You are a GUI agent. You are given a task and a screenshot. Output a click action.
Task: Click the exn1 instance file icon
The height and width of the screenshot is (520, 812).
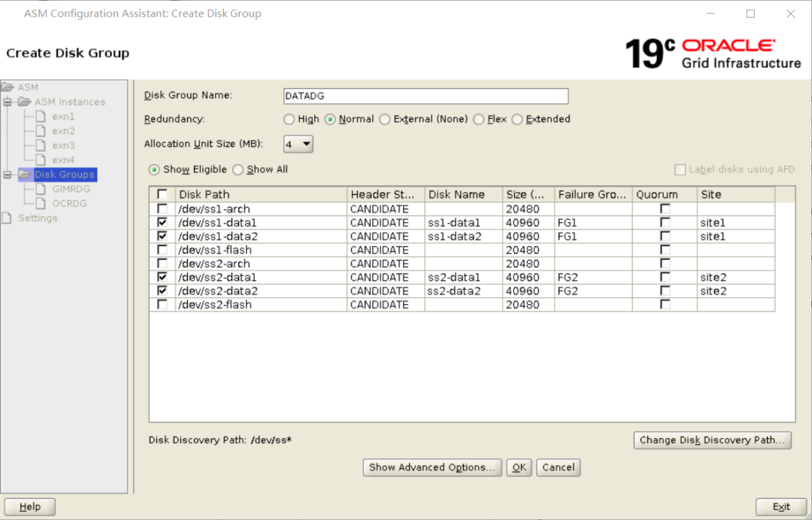click(41, 116)
